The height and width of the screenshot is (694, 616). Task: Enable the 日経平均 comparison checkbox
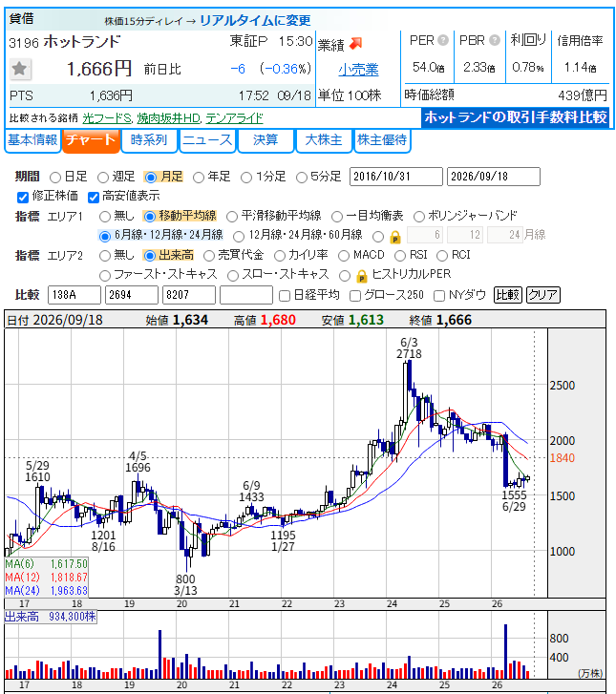[285, 296]
